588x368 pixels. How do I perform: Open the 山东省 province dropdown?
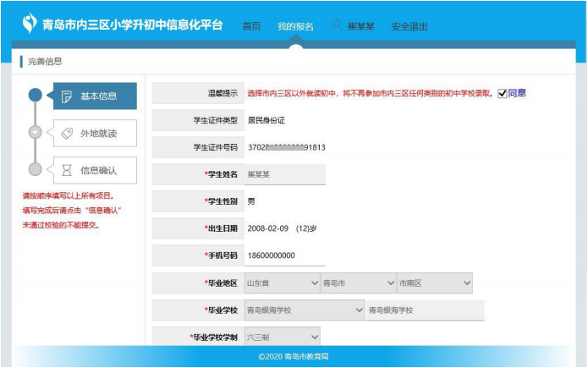(x=282, y=283)
